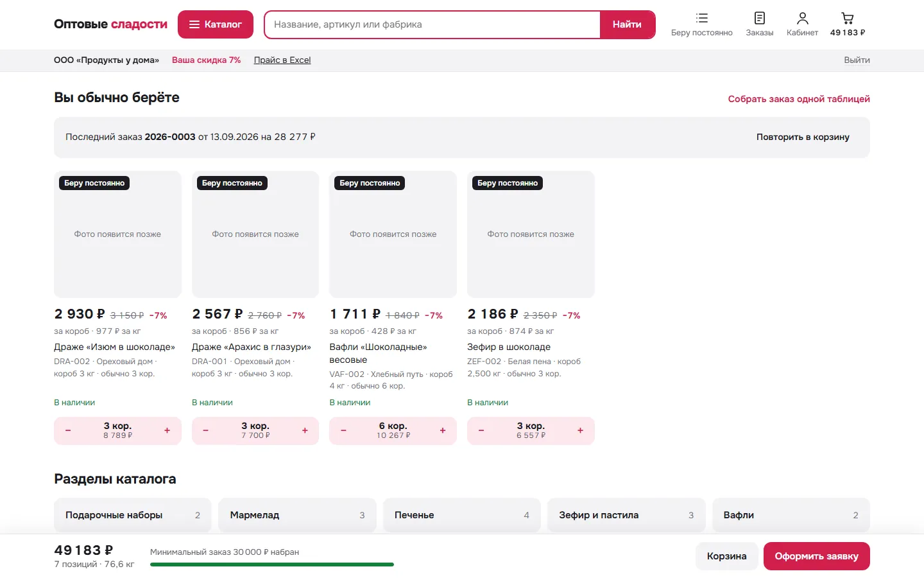Image resolution: width=924 pixels, height=578 pixels.
Task: Go to Оптовые сладости logo home
Action: [110, 24]
